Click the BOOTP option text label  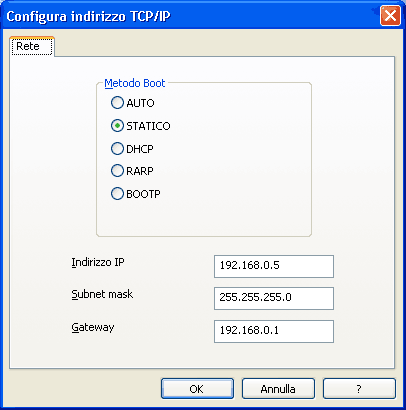(x=143, y=194)
